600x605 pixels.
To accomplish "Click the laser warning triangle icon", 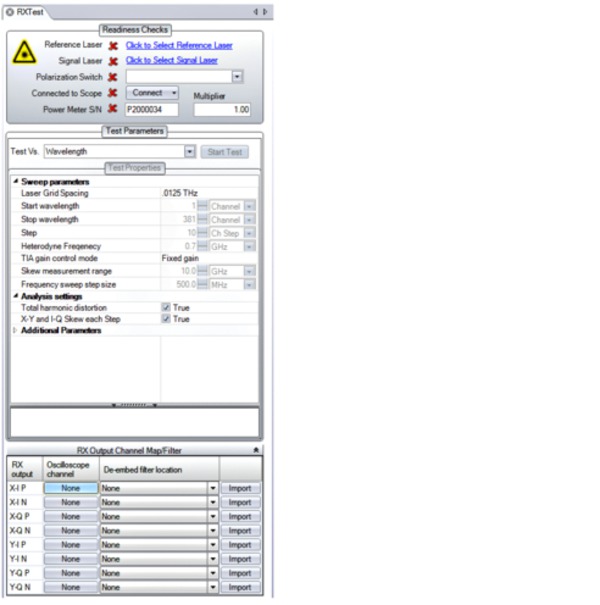I will coord(24,53).
